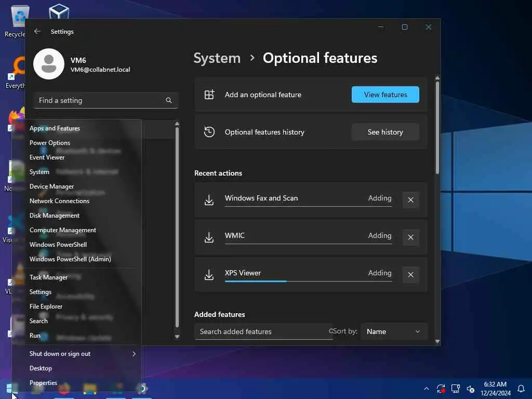Click the Optional features history clock icon
Viewport: 532px width, 399px height.
[209, 131]
